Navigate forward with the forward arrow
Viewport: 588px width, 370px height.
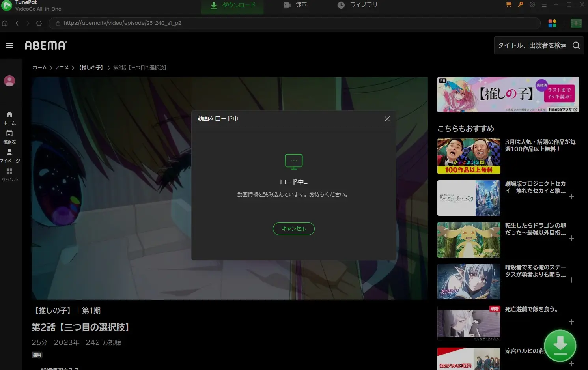28,23
